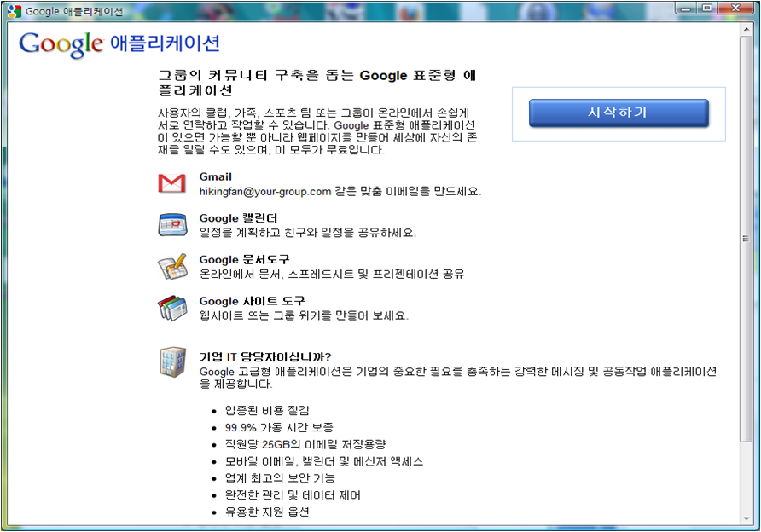Click the Google icon in the title bar

[14, 11]
